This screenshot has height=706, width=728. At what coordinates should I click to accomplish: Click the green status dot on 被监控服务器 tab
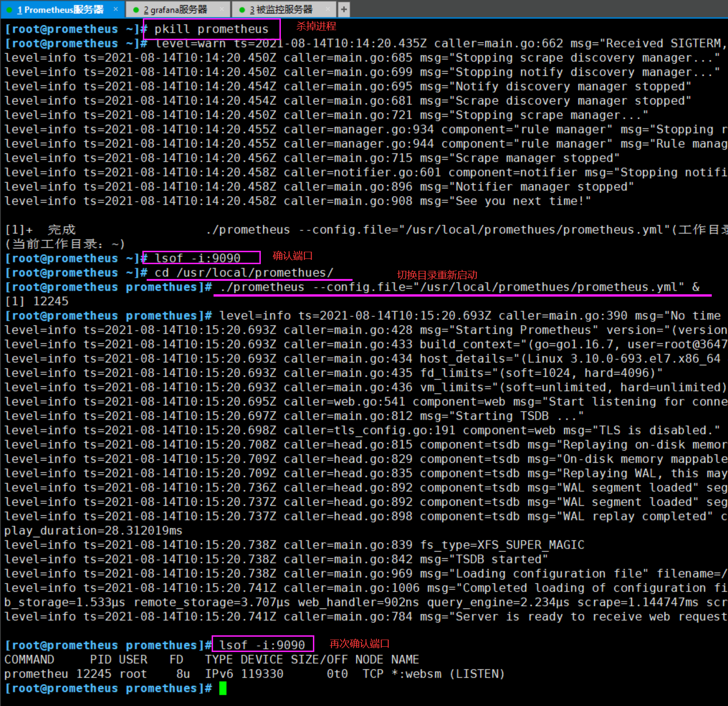[242, 10]
